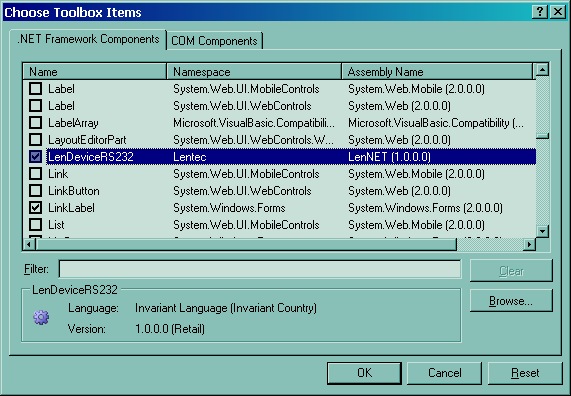Click the vertical scrollbar down arrow

coord(542,231)
